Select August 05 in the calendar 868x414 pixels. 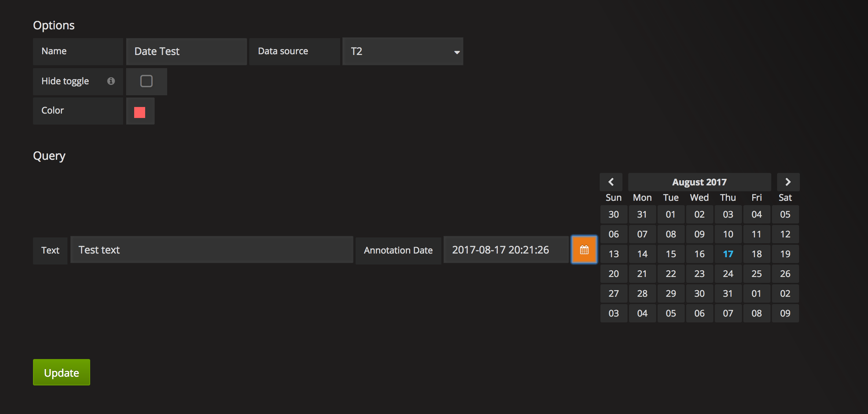click(785, 214)
